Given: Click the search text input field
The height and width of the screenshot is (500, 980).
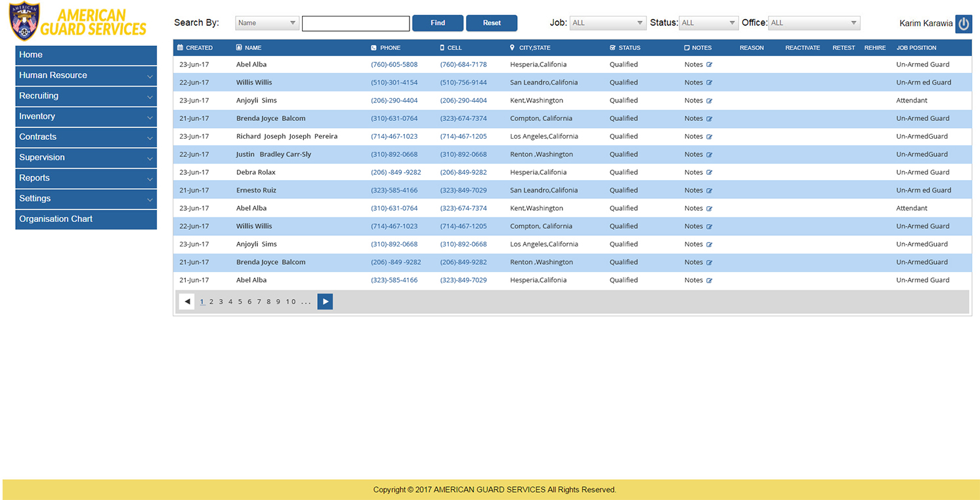Looking at the screenshot, I should (x=356, y=24).
